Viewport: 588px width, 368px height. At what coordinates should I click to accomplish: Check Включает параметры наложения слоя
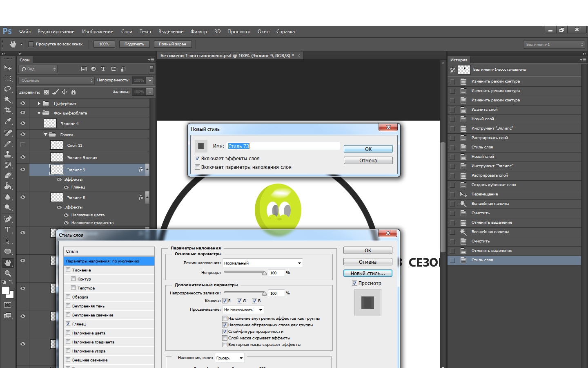(x=198, y=167)
